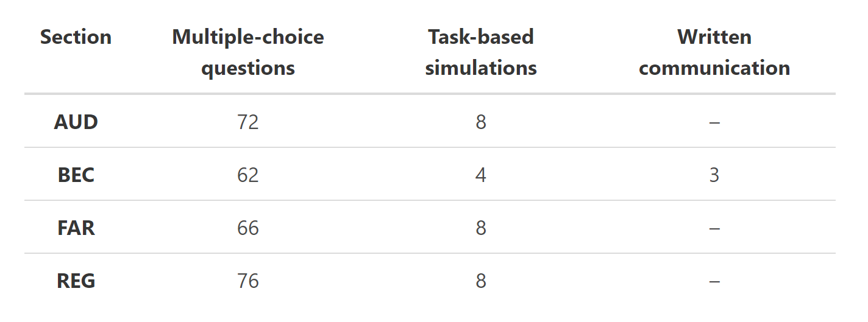Screen dimensions: 868x322
Task: Select the value 76 in the REG row
Action: tap(248, 281)
